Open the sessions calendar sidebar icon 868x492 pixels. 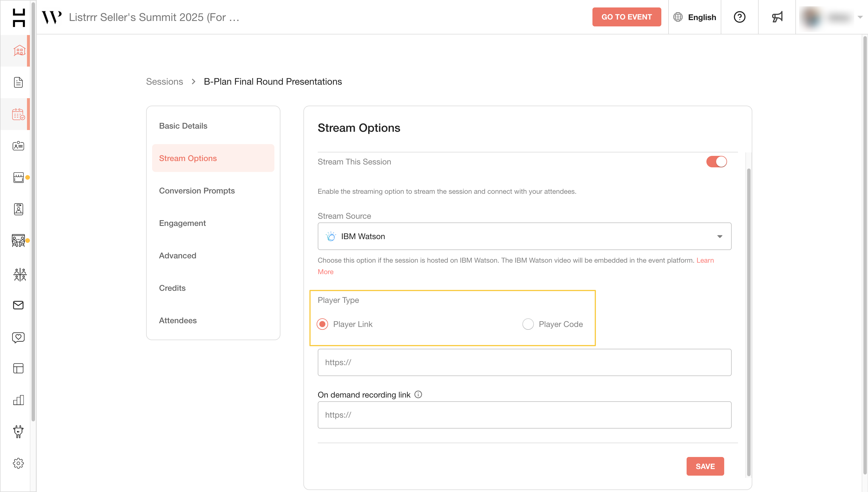[x=18, y=114]
